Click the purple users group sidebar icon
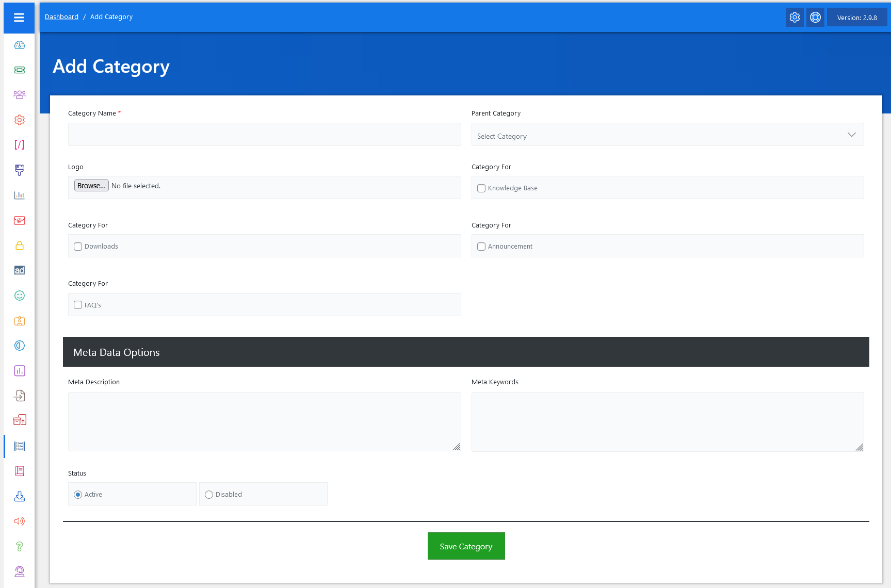This screenshot has width=891, height=588. tap(20, 95)
